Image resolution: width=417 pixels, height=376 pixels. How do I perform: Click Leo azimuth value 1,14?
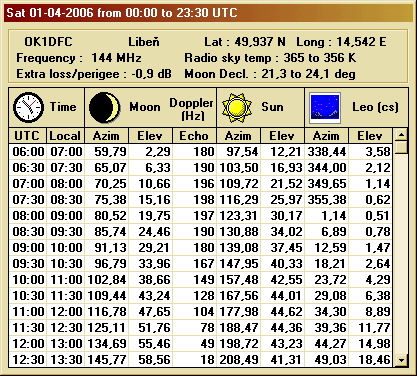coord(327,216)
